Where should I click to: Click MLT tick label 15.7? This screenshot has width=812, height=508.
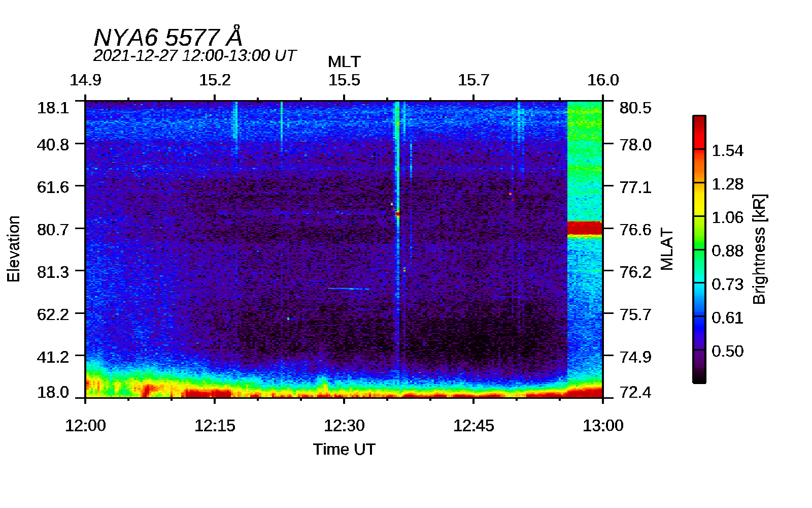coord(473,80)
